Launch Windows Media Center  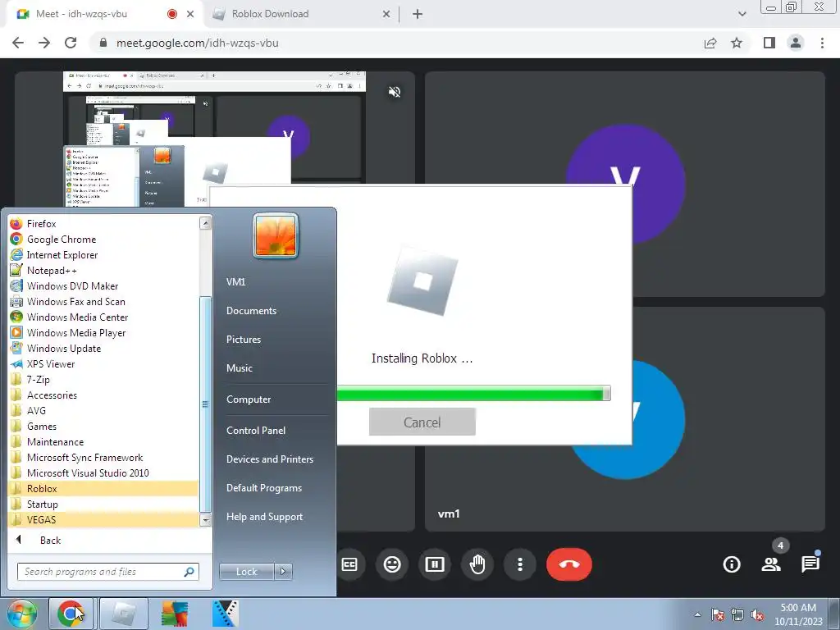(77, 317)
